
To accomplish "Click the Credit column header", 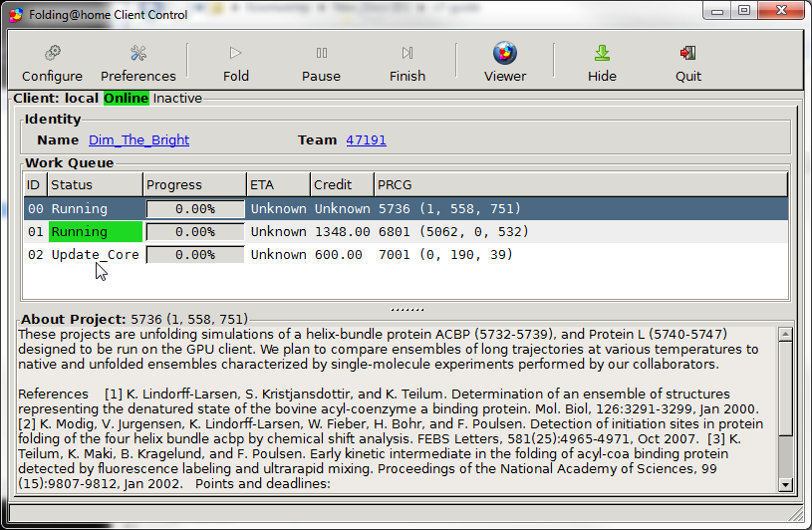I will click(342, 184).
